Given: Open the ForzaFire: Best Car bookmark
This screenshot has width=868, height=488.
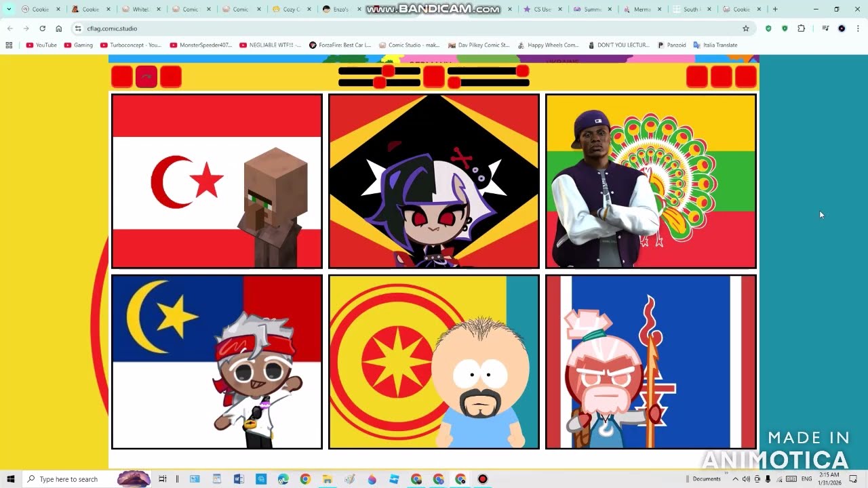Looking at the screenshot, I should coord(340,45).
